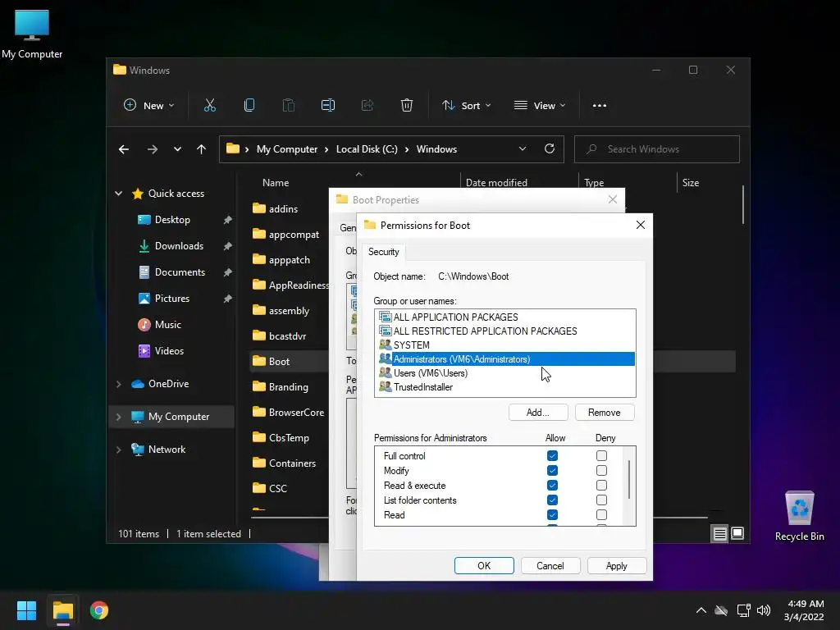The width and height of the screenshot is (840, 630).
Task: Open recent locations chevron
Action: point(177,149)
